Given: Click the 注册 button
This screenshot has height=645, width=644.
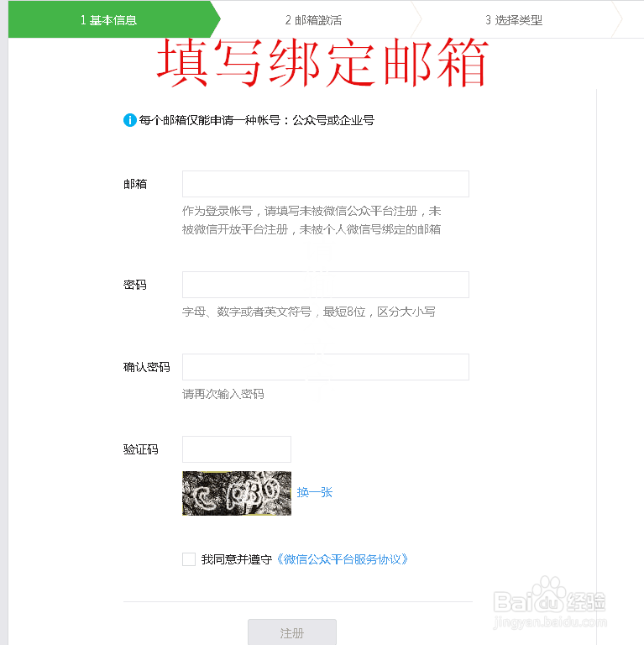Looking at the screenshot, I should 292,632.
